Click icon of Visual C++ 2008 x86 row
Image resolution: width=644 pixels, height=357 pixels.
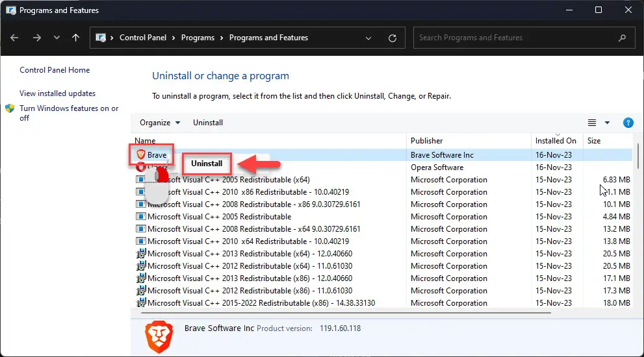[x=141, y=204]
